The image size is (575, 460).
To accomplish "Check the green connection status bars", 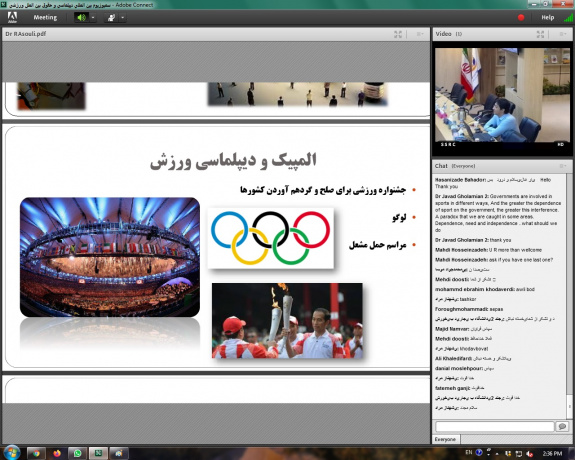I will click(568, 17).
